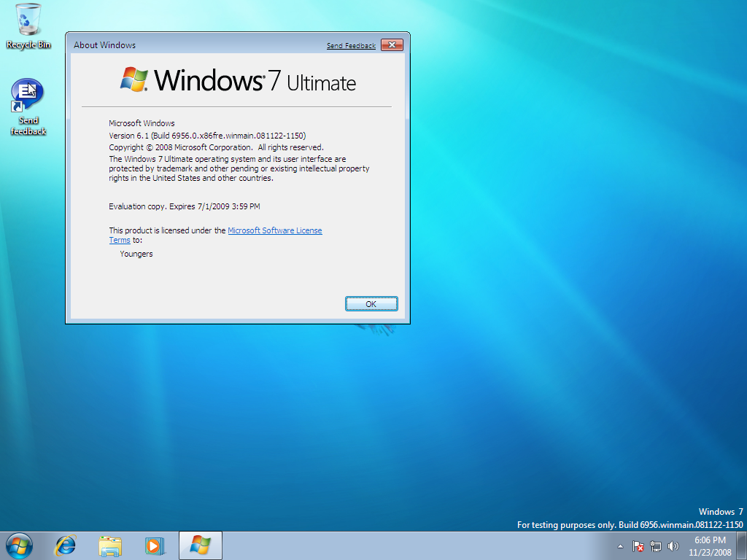This screenshot has width=747, height=560.
Task: Select About Windows taskbar button
Action: pos(201,545)
